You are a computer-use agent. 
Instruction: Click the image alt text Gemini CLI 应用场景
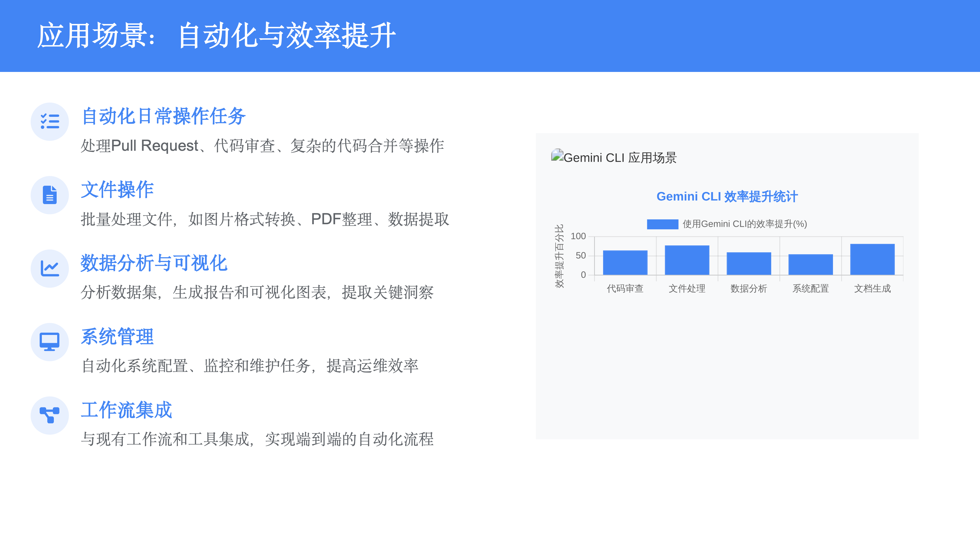tap(620, 158)
